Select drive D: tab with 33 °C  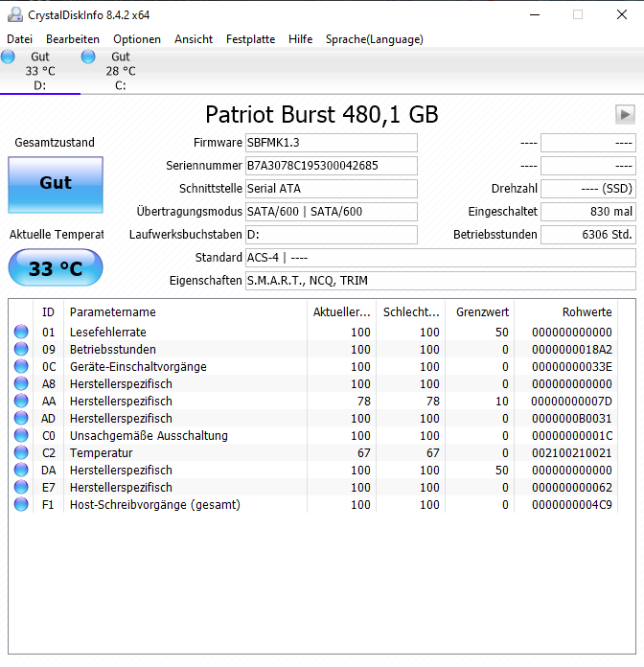click(x=40, y=71)
